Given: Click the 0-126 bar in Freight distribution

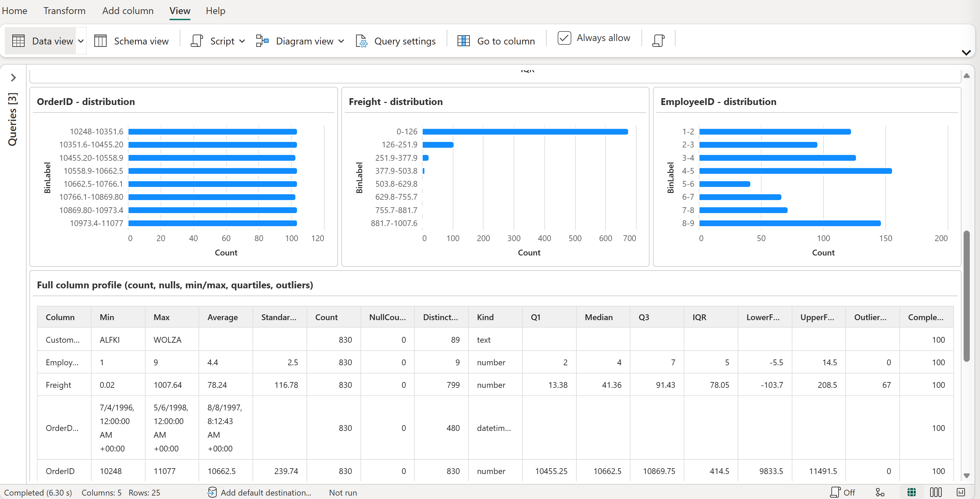Looking at the screenshot, I should 525,132.
